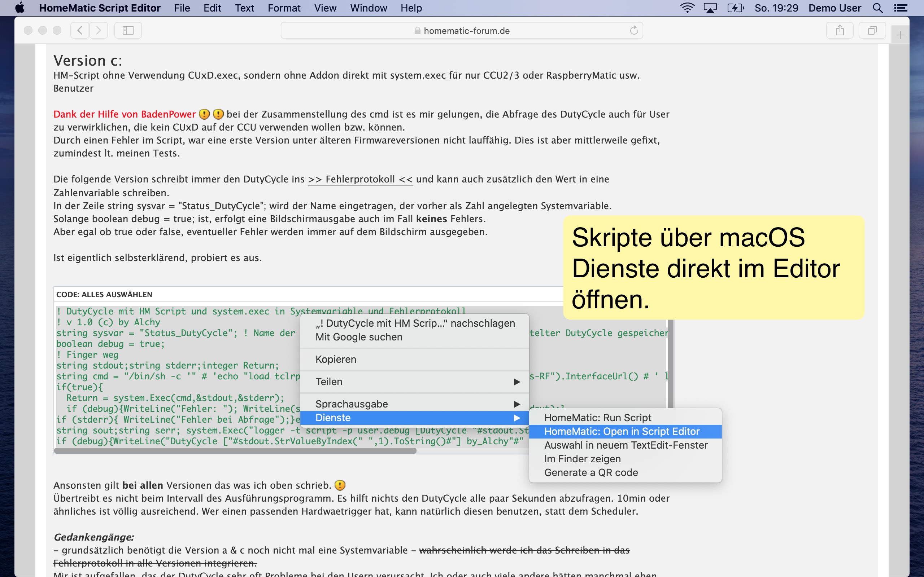924x577 pixels.
Task: Open Wi-Fi status menu bar icon
Action: (x=687, y=8)
